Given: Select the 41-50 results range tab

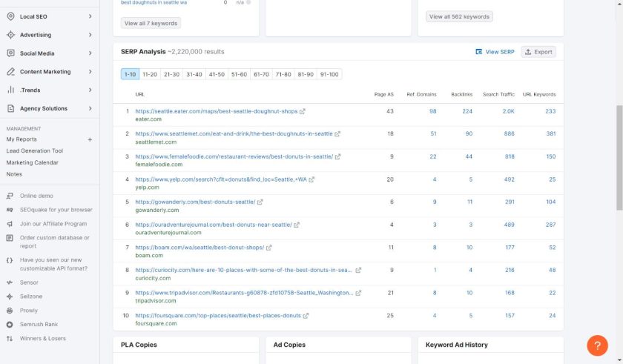Looking at the screenshot, I should click(217, 74).
